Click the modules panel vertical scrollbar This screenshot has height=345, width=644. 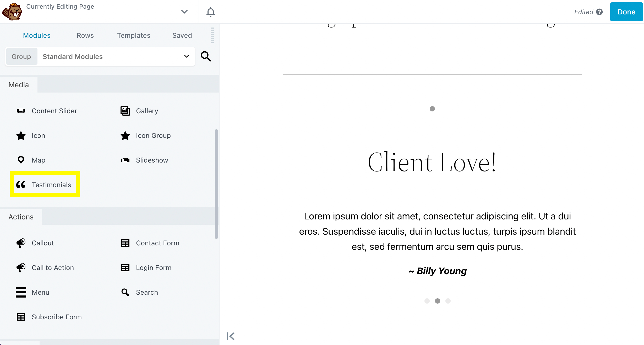pyautogui.click(x=216, y=184)
